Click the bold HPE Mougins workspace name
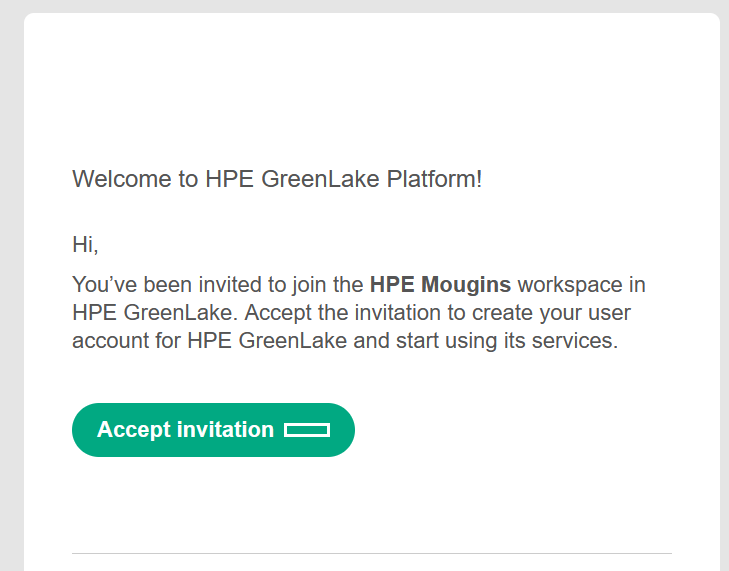Image resolution: width=729 pixels, height=571 pixels. [440, 285]
